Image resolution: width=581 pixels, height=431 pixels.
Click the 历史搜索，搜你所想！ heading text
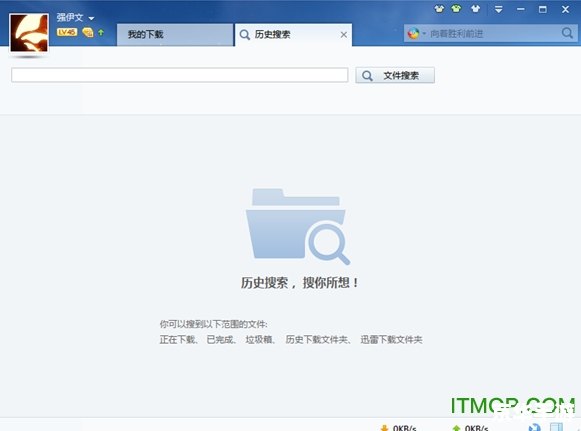[x=299, y=283]
